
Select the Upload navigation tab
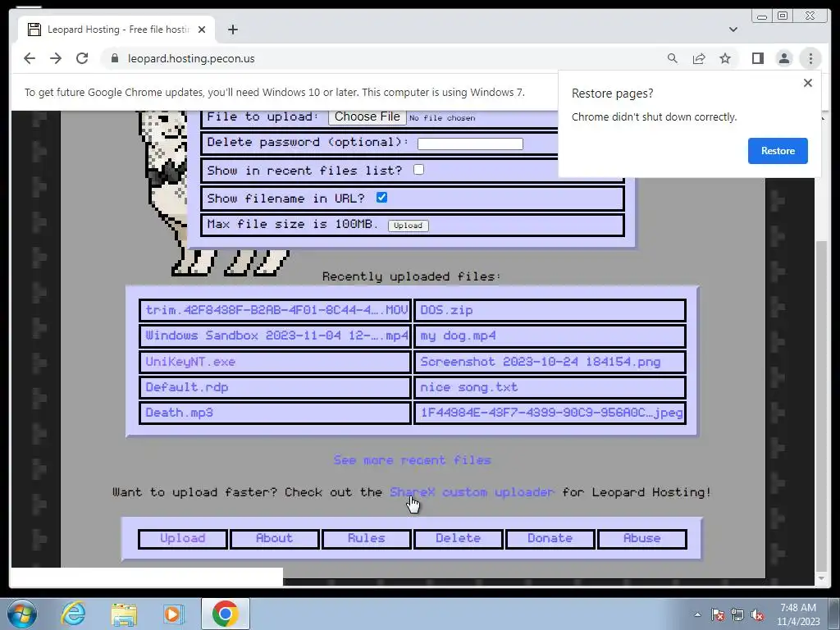coord(183,538)
